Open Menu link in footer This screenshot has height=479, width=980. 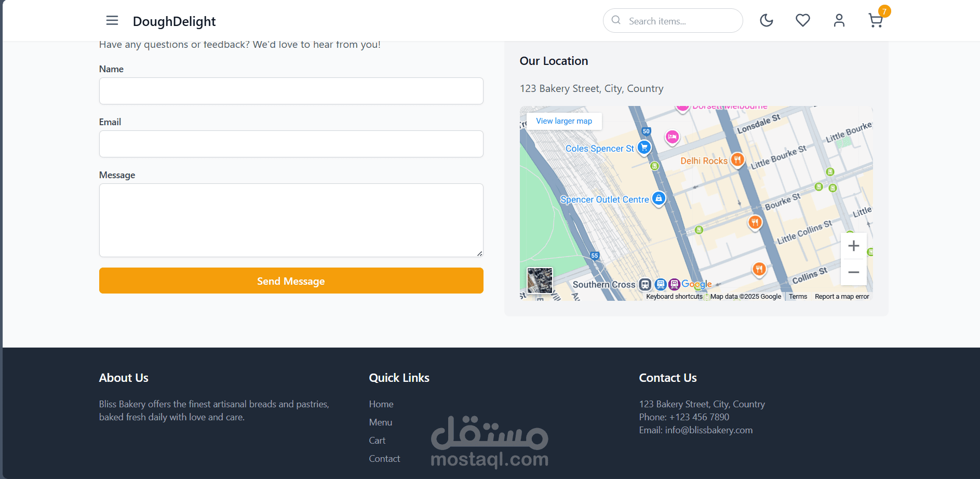click(x=381, y=422)
